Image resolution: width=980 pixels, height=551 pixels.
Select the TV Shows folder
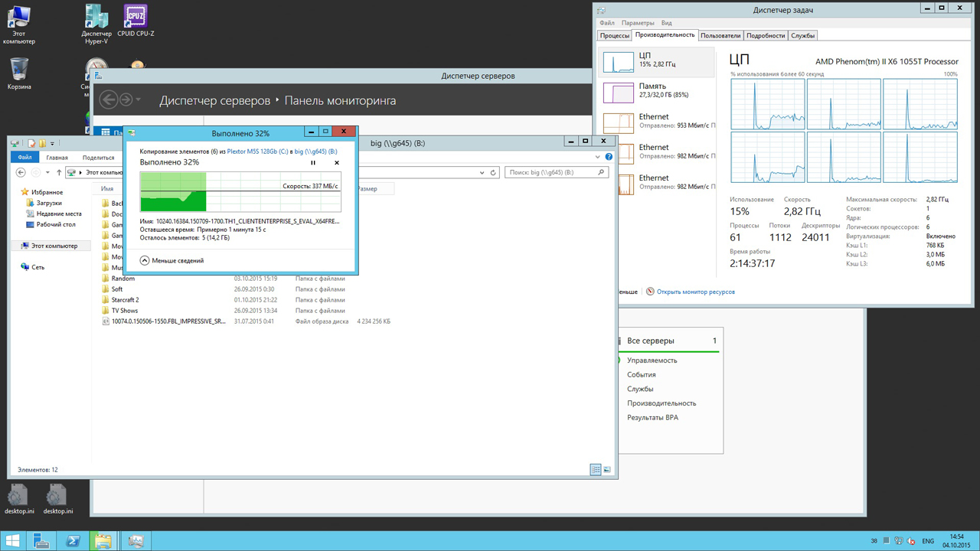coord(119,311)
